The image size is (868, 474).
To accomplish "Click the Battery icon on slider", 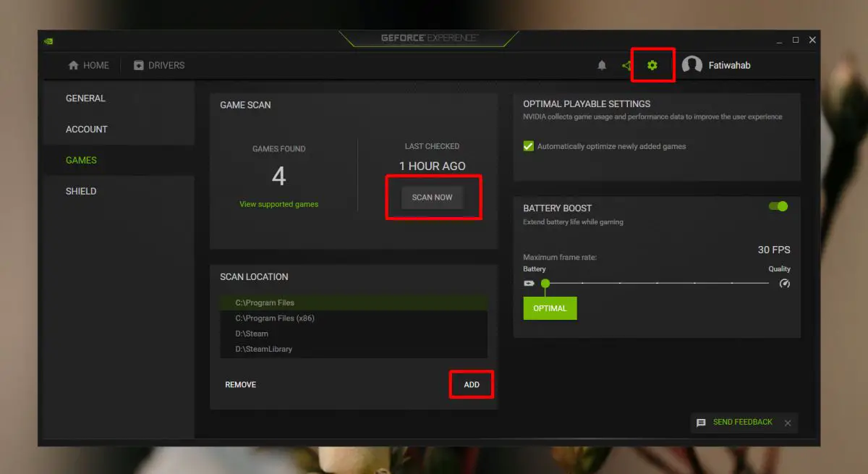I will click(x=529, y=284).
